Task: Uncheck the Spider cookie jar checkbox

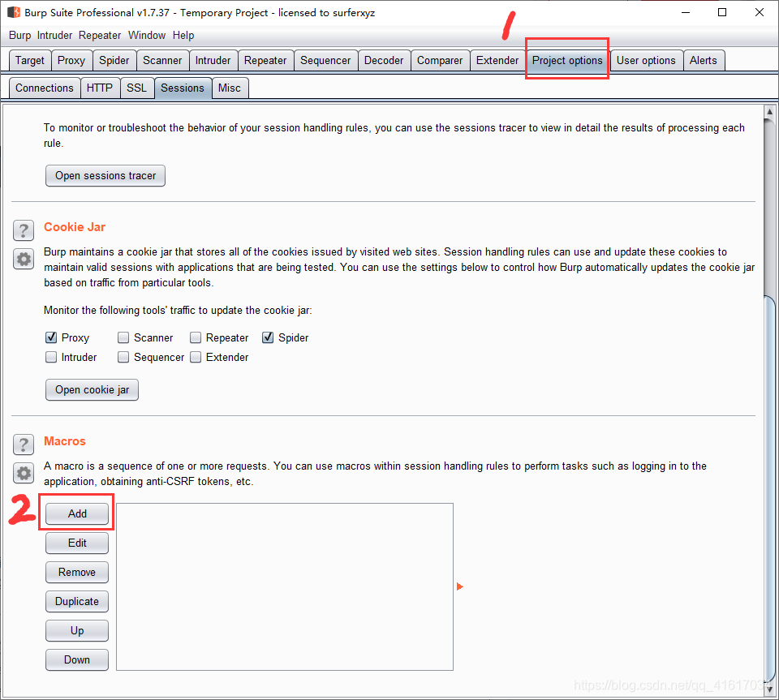Action: [268, 337]
